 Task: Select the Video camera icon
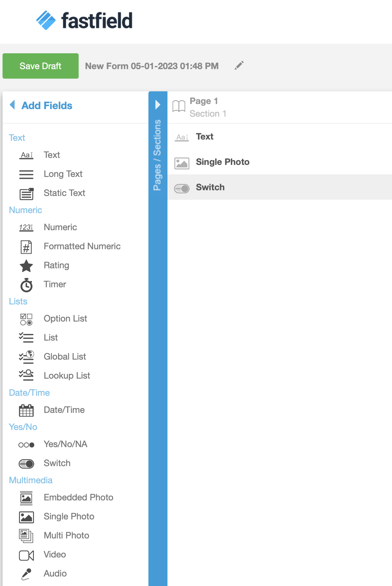point(26,555)
